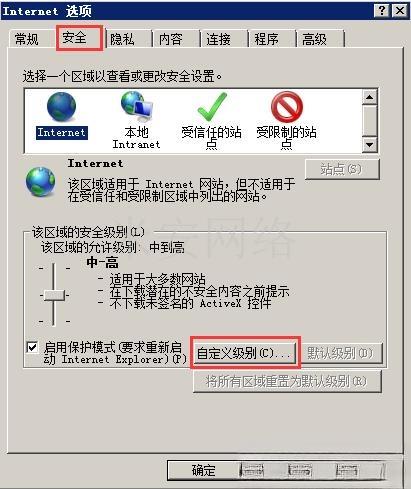The width and height of the screenshot is (411, 489).
Task: Click the 将所有区域重置为默认级别 button
Action: click(x=287, y=381)
